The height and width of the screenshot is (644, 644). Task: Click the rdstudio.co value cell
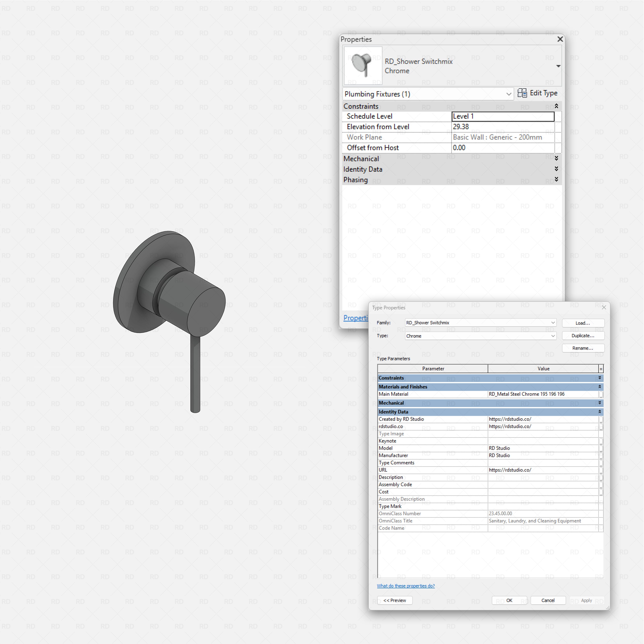click(543, 427)
